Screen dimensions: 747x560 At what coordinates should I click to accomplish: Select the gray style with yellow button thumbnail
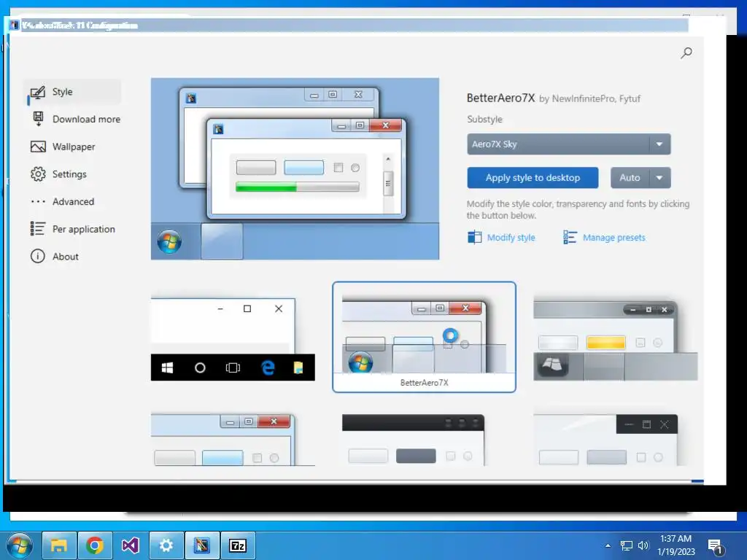(616, 339)
